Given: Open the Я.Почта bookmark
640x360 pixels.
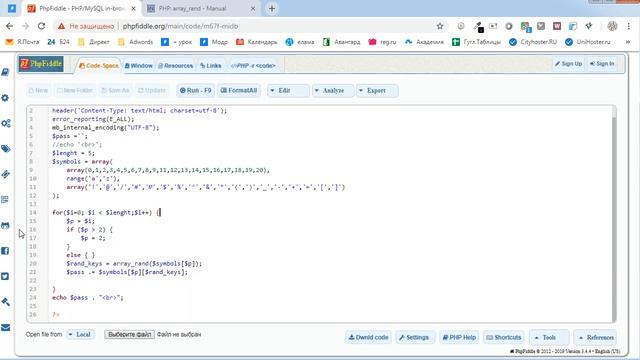Looking at the screenshot, I should click(x=23, y=42).
